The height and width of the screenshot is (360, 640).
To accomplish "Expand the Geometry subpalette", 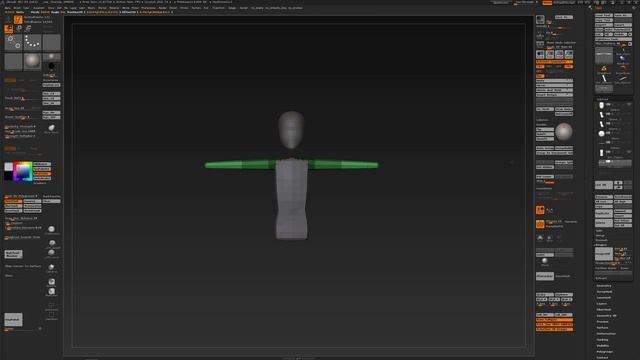I will click(x=604, y=286).
